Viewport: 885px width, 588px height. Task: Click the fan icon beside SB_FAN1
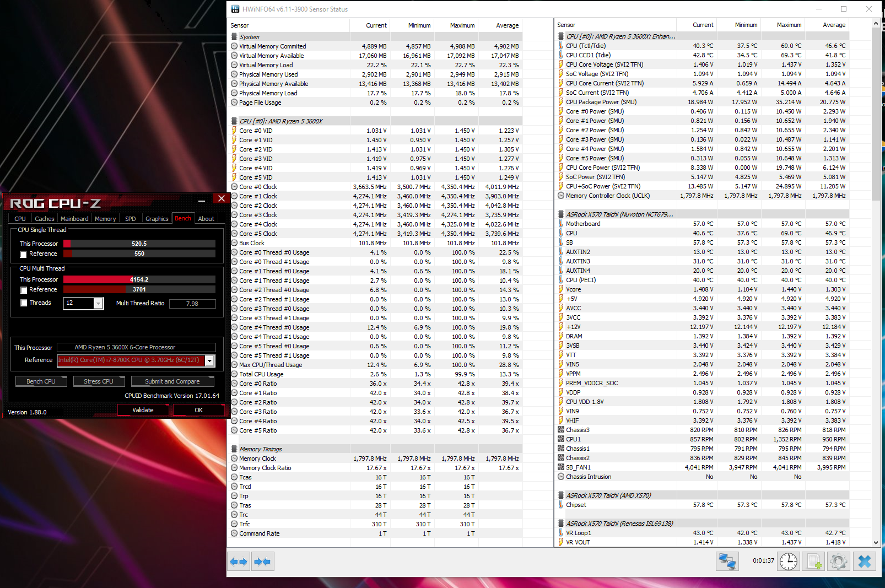click(x=561, y=467)
